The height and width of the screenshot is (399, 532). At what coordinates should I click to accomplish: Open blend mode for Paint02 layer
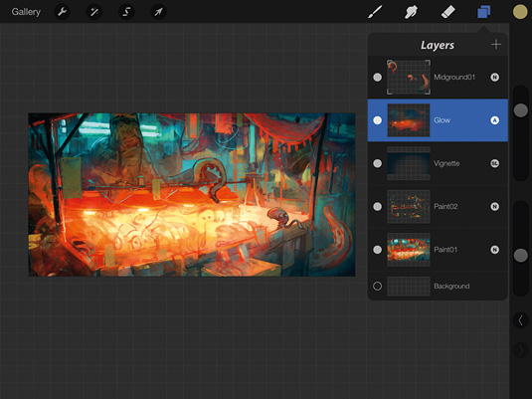[x=494, y=206]
